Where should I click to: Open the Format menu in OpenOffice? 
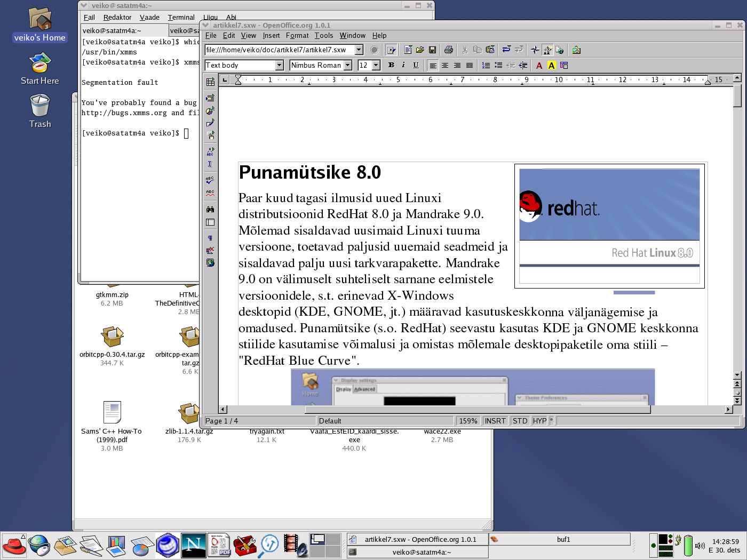point(297,35)
